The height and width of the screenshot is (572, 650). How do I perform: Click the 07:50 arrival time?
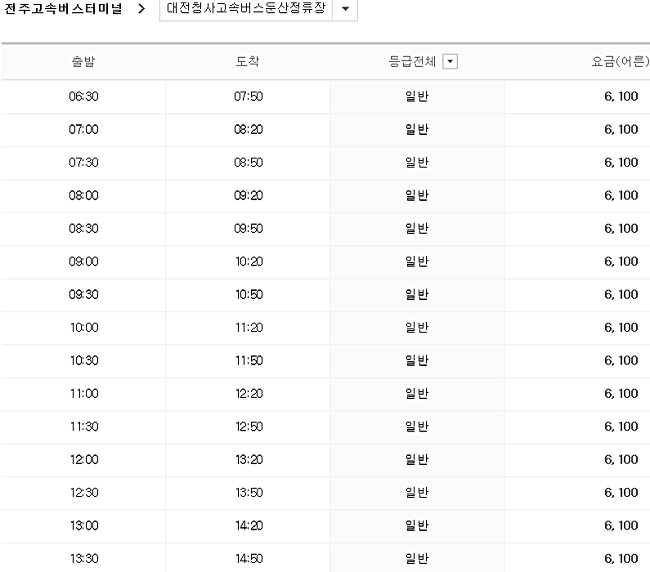coord(248,96)
